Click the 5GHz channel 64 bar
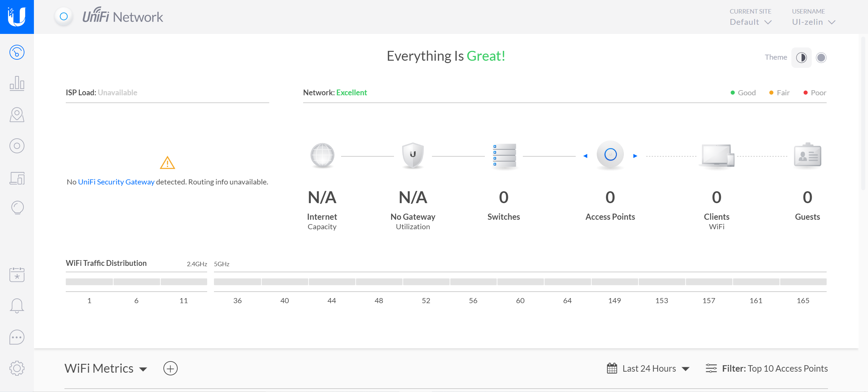The image size is (868, 392). [x=568, y=282]
